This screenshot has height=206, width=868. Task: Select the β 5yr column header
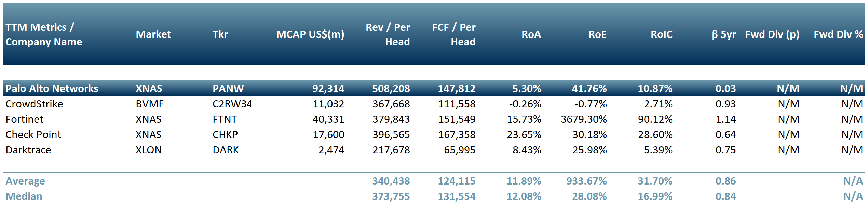[723, 34]
